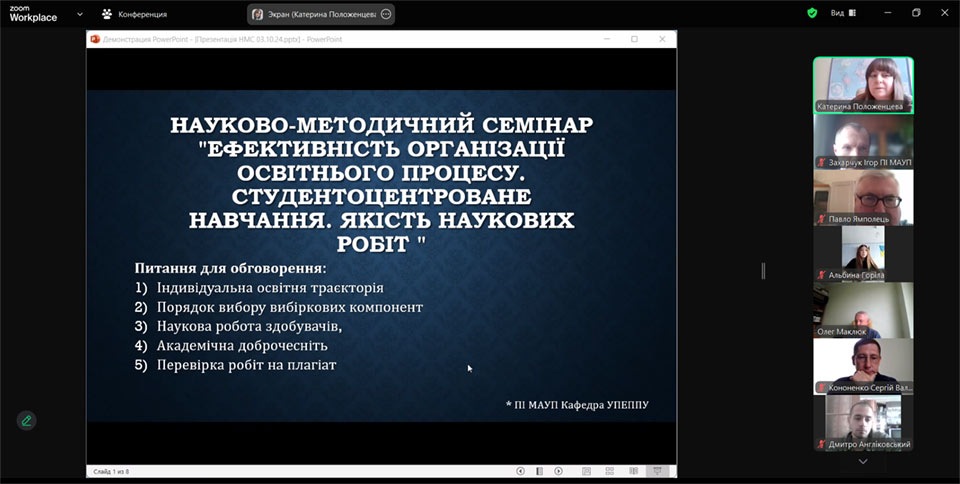This screenshot has height=484, width=960.
Task: Click the Zoom Workplace logo
Action: click(33, 13)
